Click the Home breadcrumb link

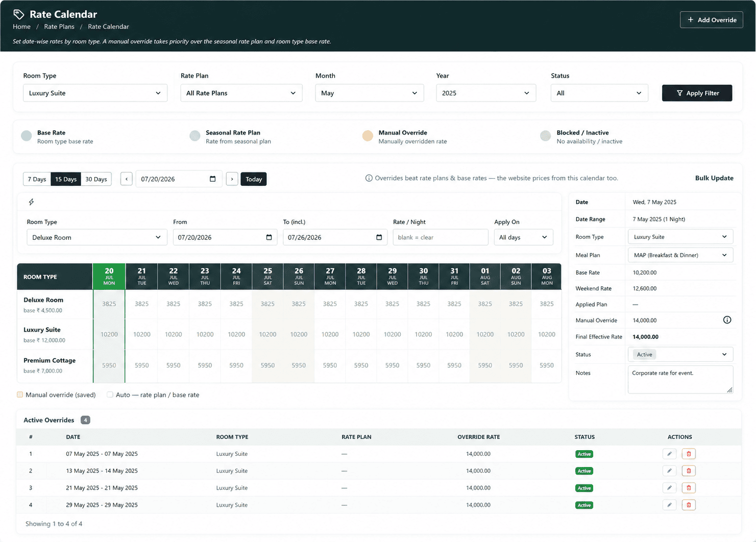pyautogui.click(x=21, y=27)
